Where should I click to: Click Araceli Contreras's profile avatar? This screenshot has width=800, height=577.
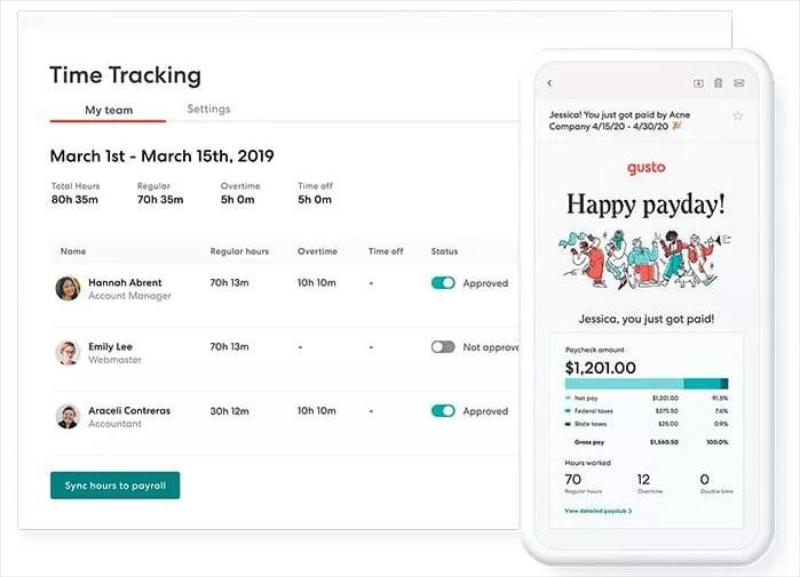(x=68, y=416)
